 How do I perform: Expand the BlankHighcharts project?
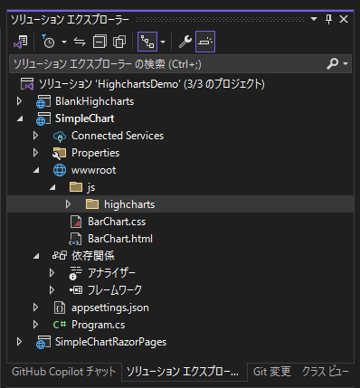pyautogui.click(x=19, y=101)
